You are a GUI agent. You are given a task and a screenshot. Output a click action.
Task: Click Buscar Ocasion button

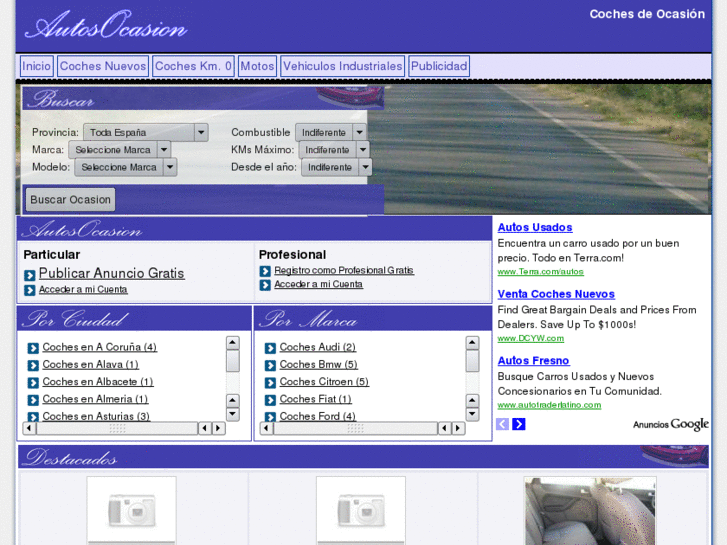click(70, 199)
